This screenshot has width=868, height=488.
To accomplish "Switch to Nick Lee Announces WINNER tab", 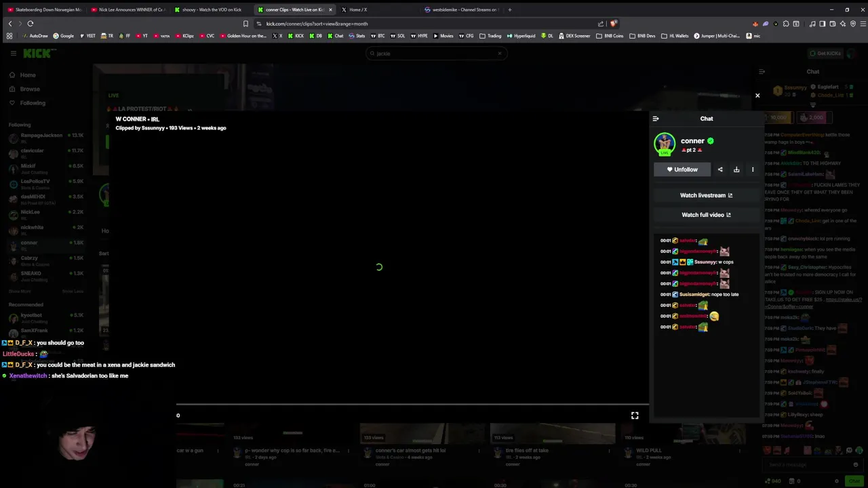I will click(127, 9).
